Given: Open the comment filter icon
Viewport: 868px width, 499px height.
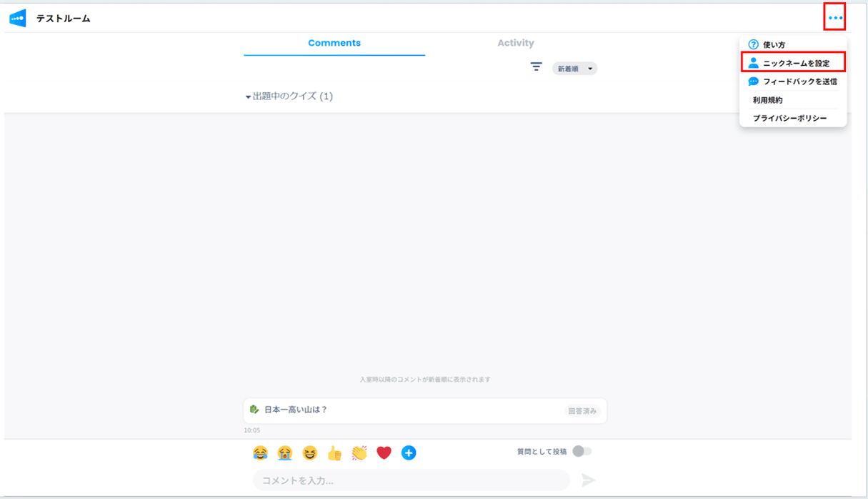Looking at the screenshot, I should (537, 66).
